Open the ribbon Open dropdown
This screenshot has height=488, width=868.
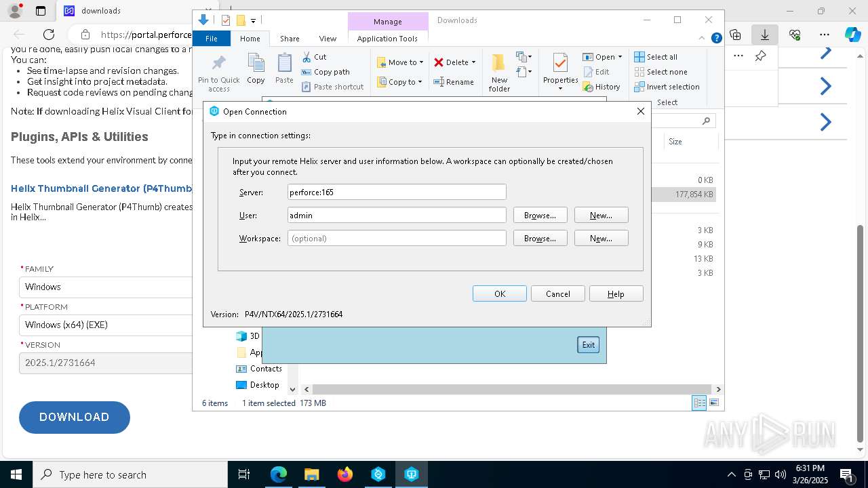(620, 57)
